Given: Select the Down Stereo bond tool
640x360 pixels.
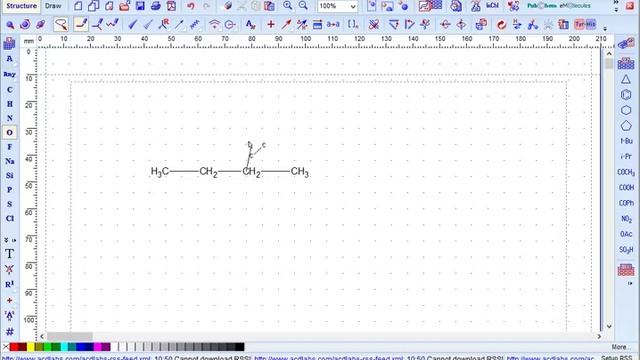Looking at the screenshot, I should tap(148, 24).
